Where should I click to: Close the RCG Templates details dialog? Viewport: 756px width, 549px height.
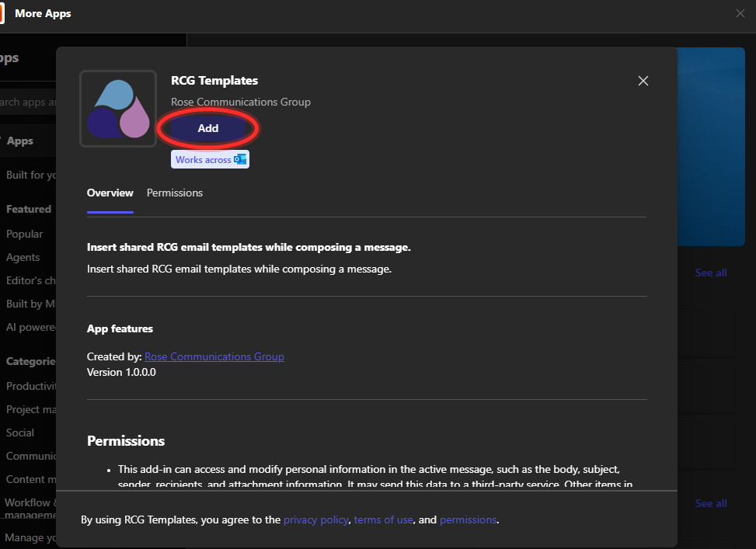(643, 81)
